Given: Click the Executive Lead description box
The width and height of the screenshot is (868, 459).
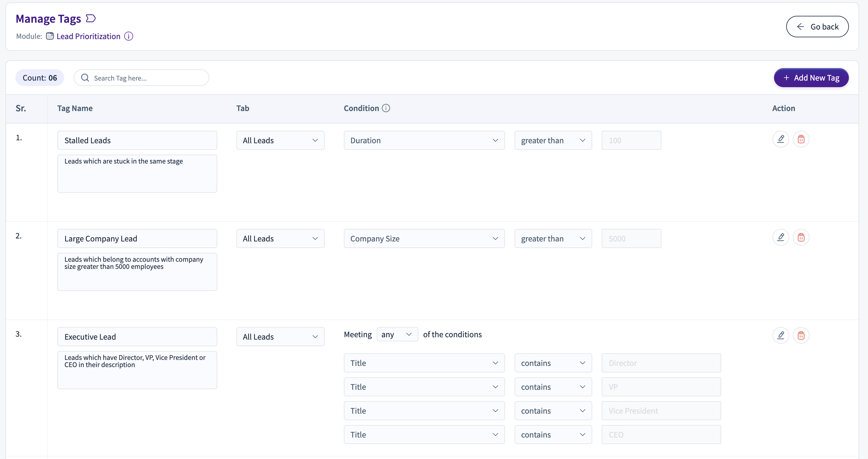Looking at the screenshot, I should tap(137, 370).
